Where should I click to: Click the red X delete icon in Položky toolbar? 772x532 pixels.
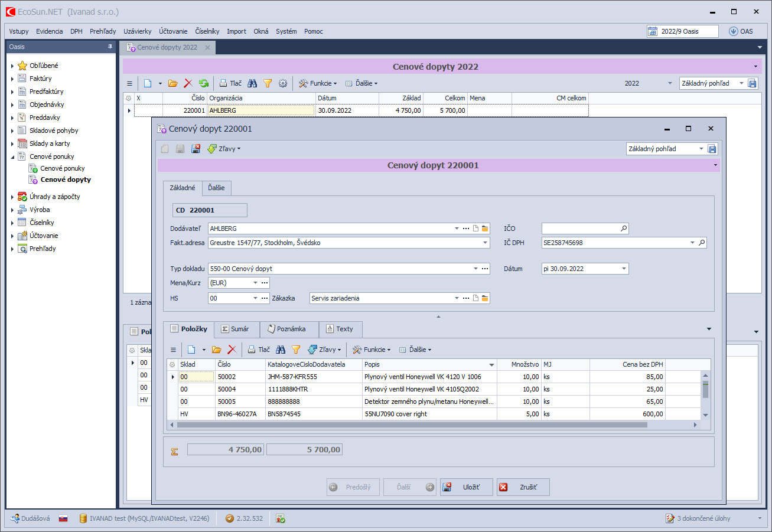(232, 350)
